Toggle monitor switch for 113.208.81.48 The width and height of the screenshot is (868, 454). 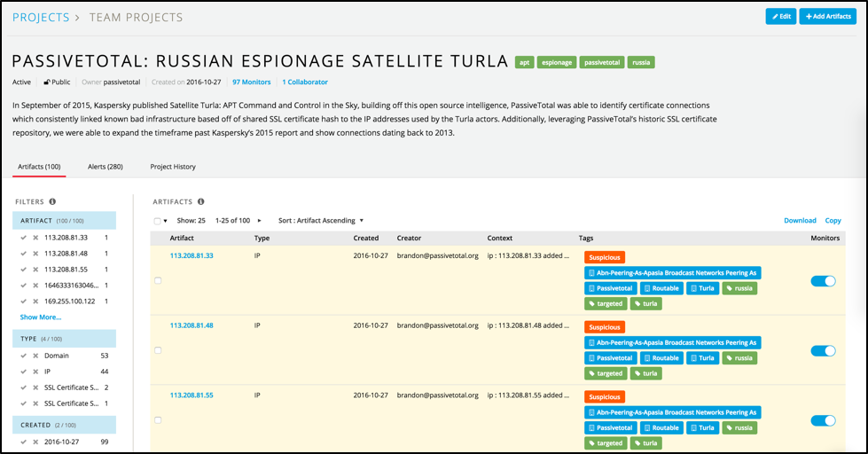click(823, 351)
